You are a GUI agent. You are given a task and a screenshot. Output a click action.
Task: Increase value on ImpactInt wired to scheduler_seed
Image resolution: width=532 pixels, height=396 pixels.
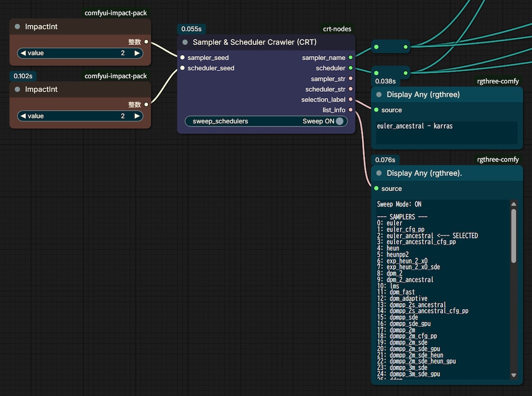(137, 116)
